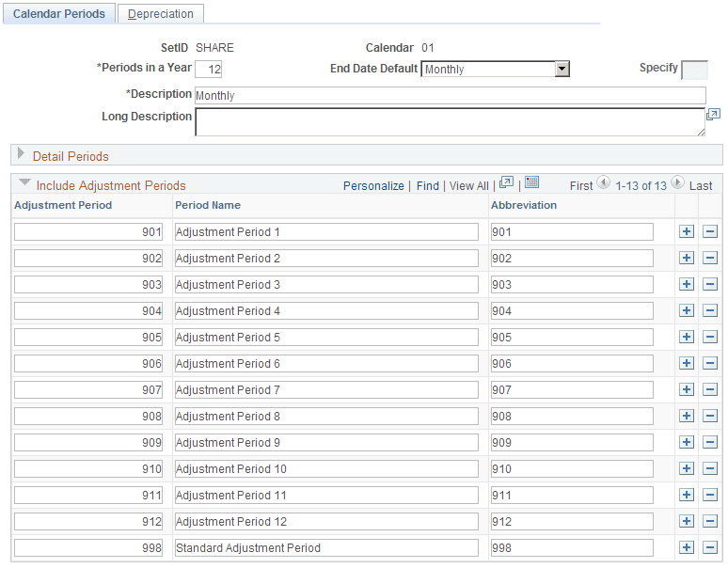Delete the Standard Adjustment Period 998 row
The image size is (728, 568).
710,547
